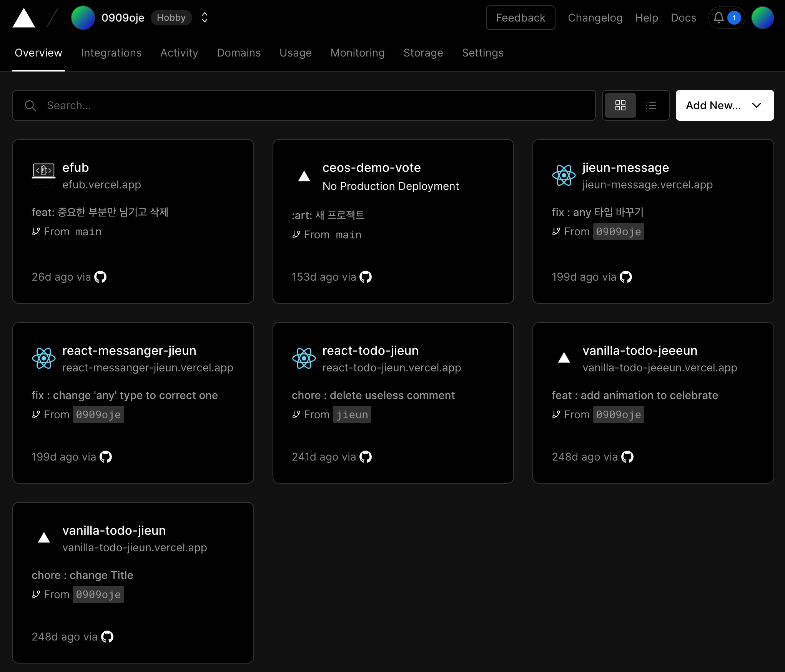Switch to grid view layout
The image size is (785, 672).
pos(620,105)
